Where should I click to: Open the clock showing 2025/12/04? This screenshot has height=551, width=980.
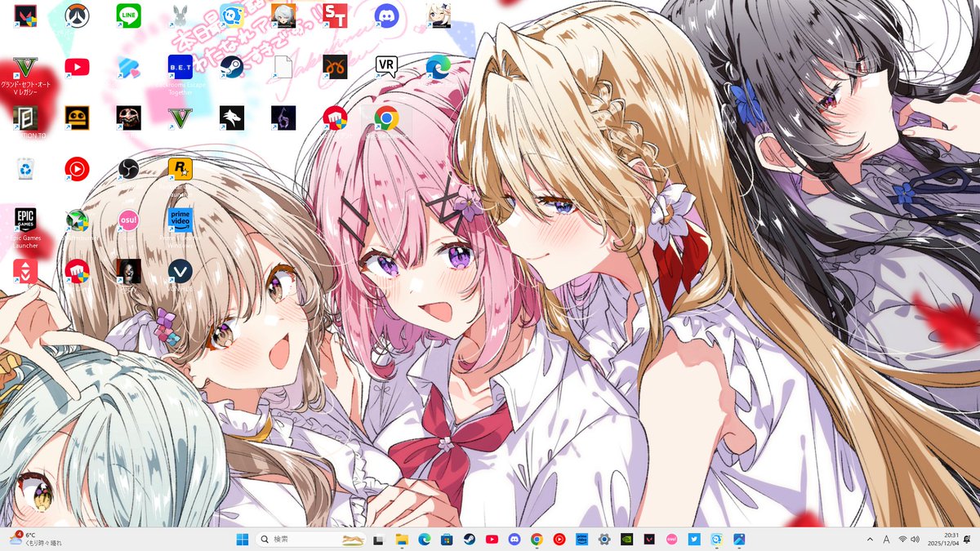tap(943, 539)
